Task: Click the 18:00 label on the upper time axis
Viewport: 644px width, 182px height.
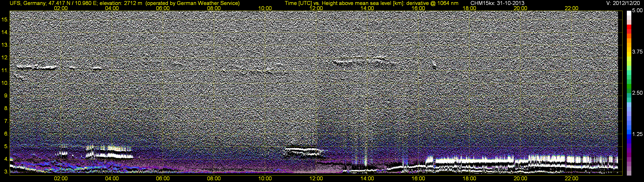Action: pyautogui.click(x=469, y=8)
